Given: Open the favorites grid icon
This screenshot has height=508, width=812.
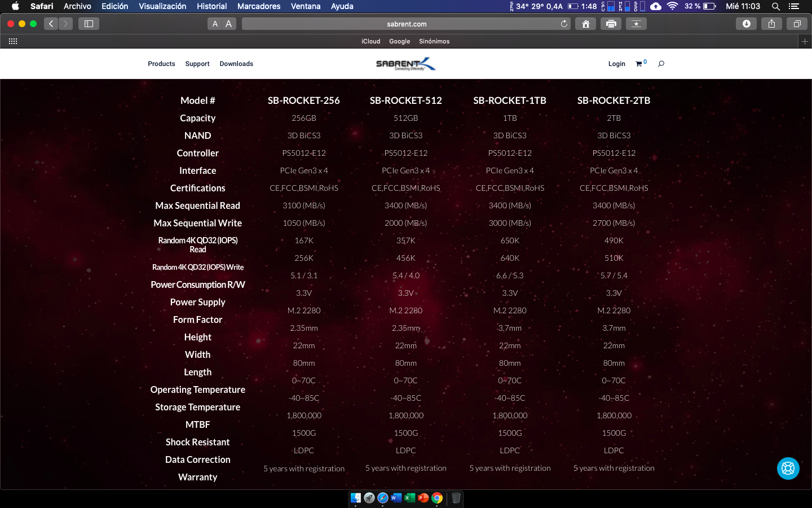Looking at the screenshot, I should (13, 41).
